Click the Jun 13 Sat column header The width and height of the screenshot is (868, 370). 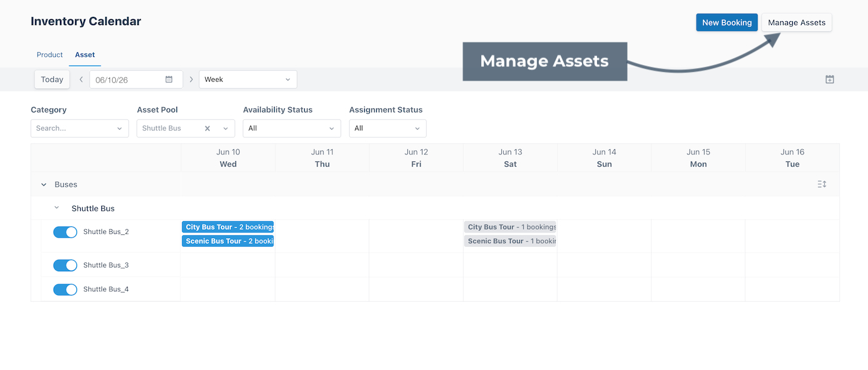coord(510,158)
